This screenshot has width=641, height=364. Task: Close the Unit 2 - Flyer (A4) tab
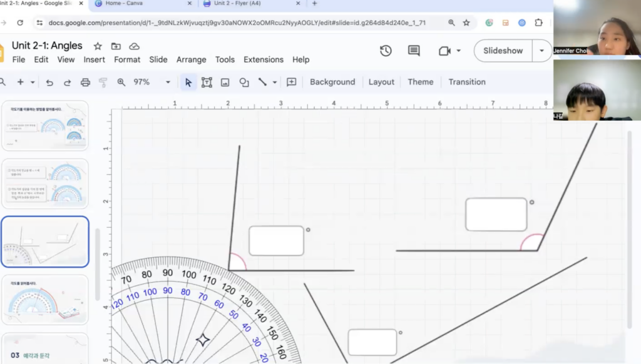click(298, 3)
